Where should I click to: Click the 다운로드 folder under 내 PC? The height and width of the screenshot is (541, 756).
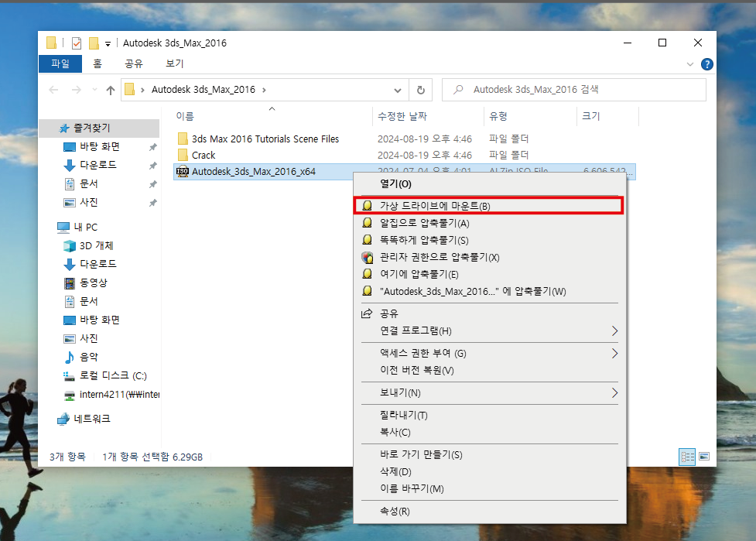99,264
